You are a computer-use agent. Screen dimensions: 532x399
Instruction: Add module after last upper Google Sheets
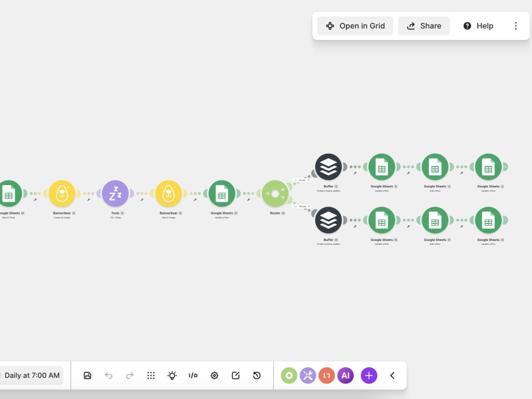[x=505, y=167]
